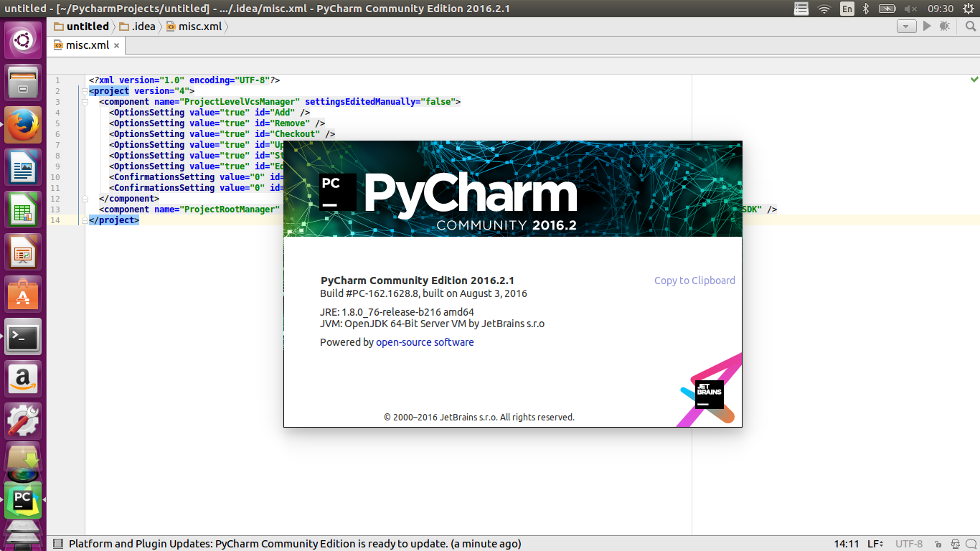Click the Build #PC-162.1628.8 text

click(x=423, y=293)
